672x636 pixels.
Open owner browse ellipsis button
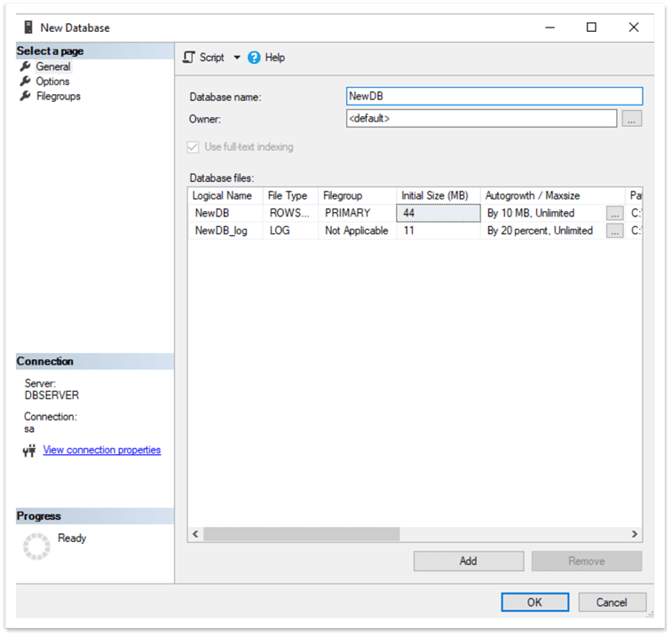[x=631, y=119]
